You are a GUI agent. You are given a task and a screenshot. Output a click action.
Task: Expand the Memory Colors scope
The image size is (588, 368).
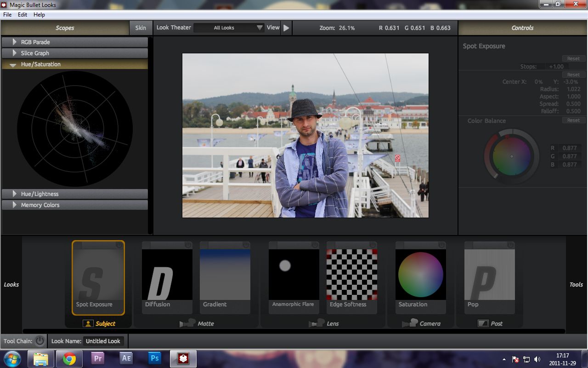coord(75,205)
